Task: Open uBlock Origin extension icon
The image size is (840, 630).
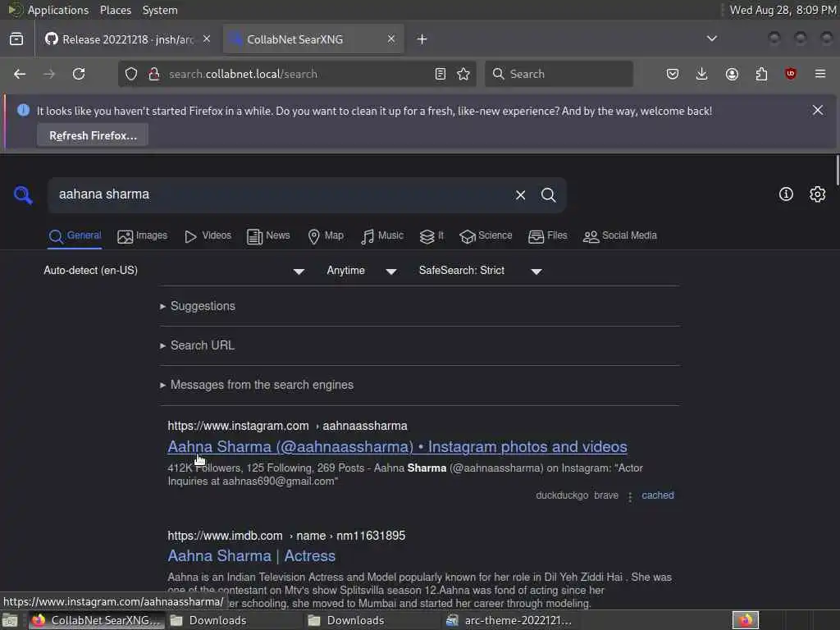Action: coord(790,74)
